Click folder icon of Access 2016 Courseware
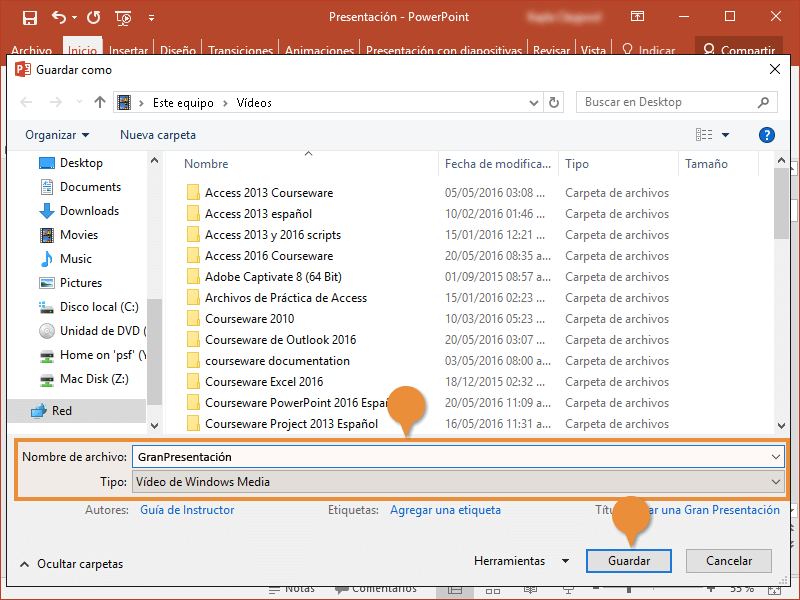 pyautogui.click(x=193, y=256)
